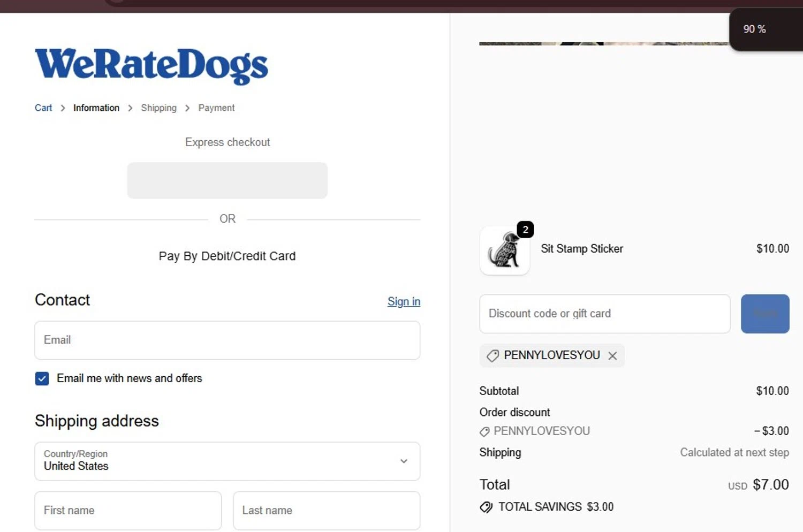Click the tag icon in the PENNYLOVESYOU chip

tap(493, 355)
